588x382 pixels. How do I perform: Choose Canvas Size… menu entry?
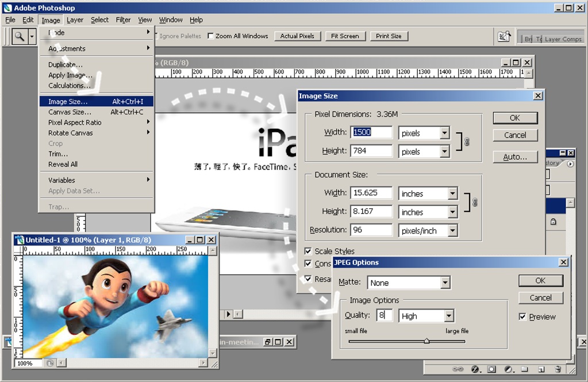(x=97, y=112)
